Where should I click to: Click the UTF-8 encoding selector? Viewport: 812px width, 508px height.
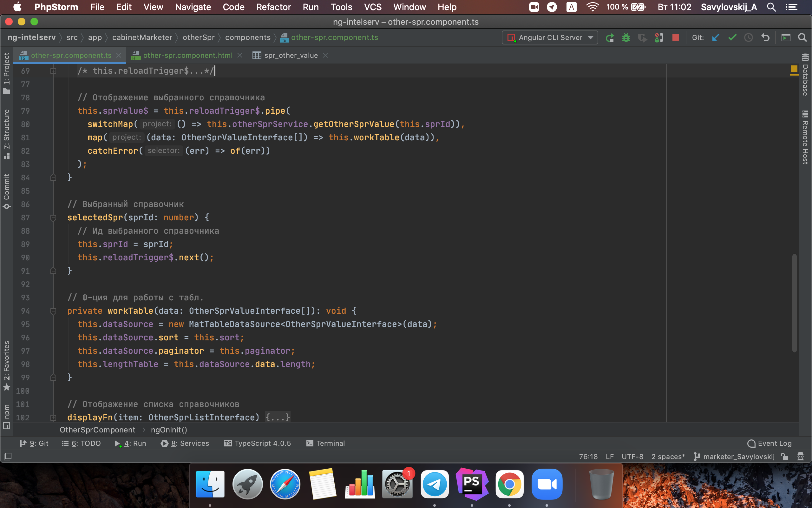632,456
